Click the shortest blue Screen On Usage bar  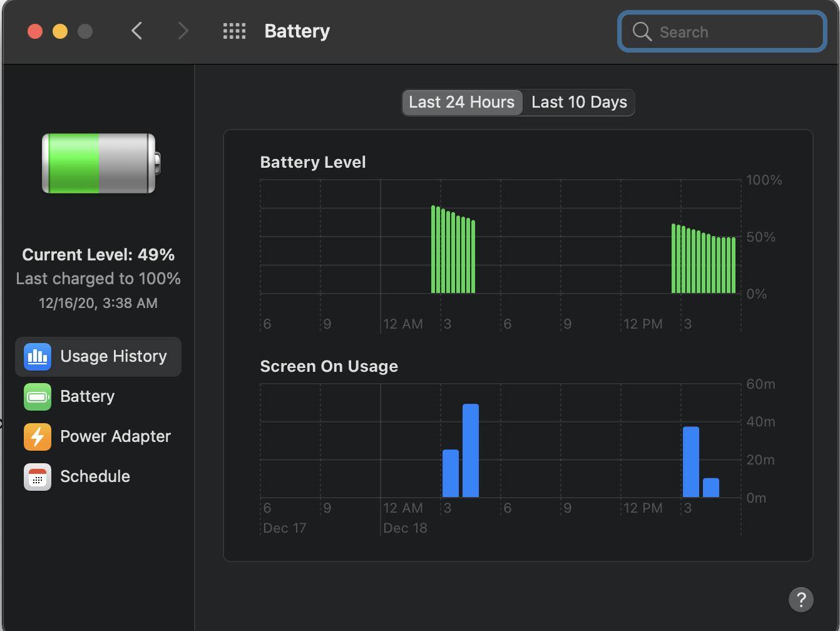710,488
